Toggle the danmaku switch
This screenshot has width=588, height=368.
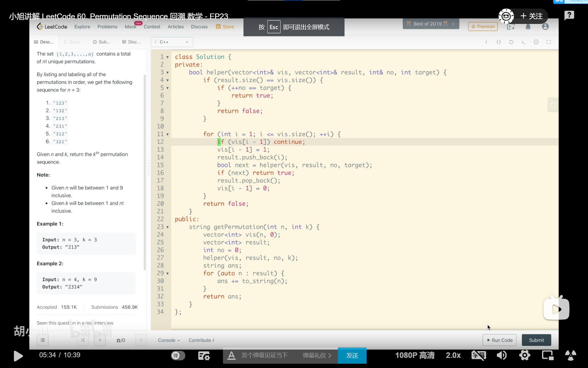[178, 355]
